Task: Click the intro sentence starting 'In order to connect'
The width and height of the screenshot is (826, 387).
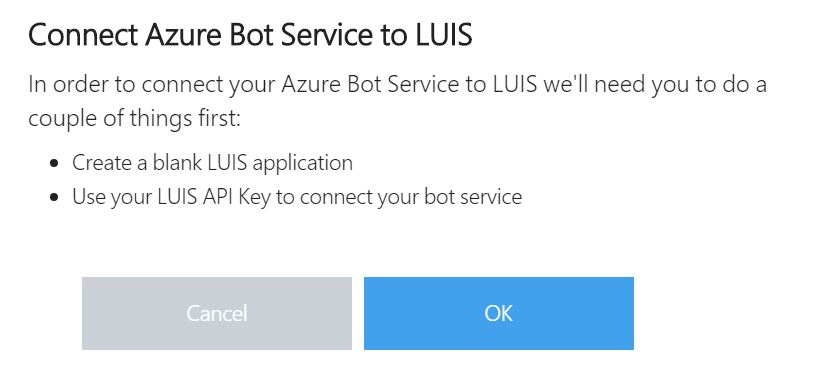Action: point(397,84)
